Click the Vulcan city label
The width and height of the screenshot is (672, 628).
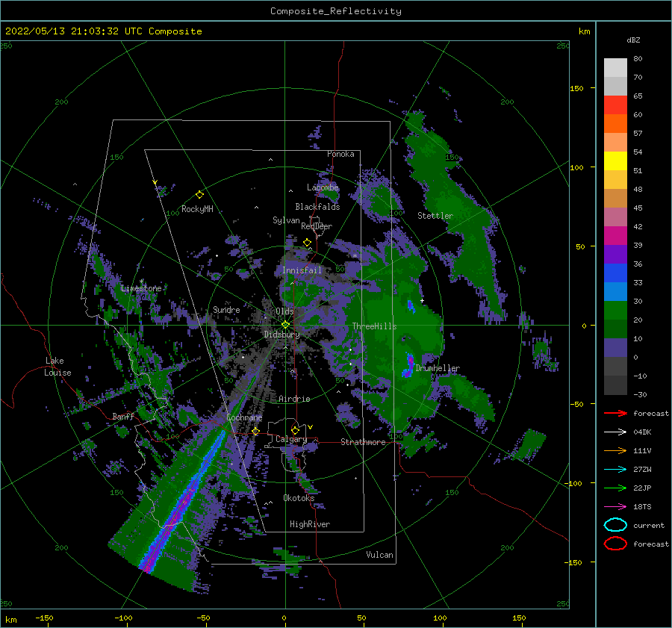tap(379, 555)
